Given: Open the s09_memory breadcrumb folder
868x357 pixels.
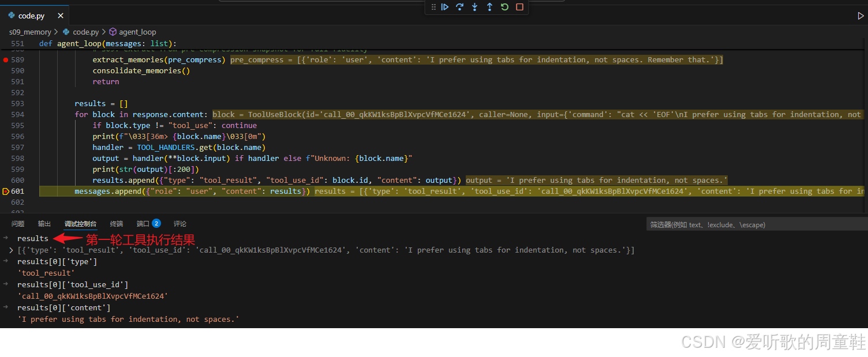Looking at the screenshot, I should [30, 32].
